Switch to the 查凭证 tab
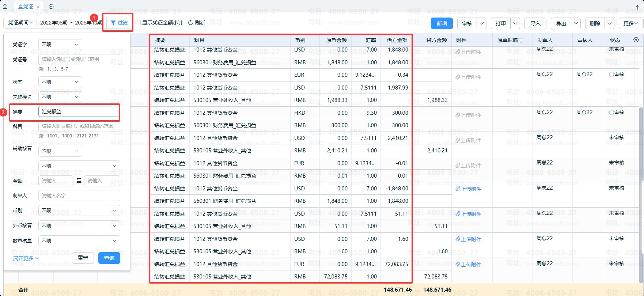Screen dimensions: 644x296 tap(25, 7)
